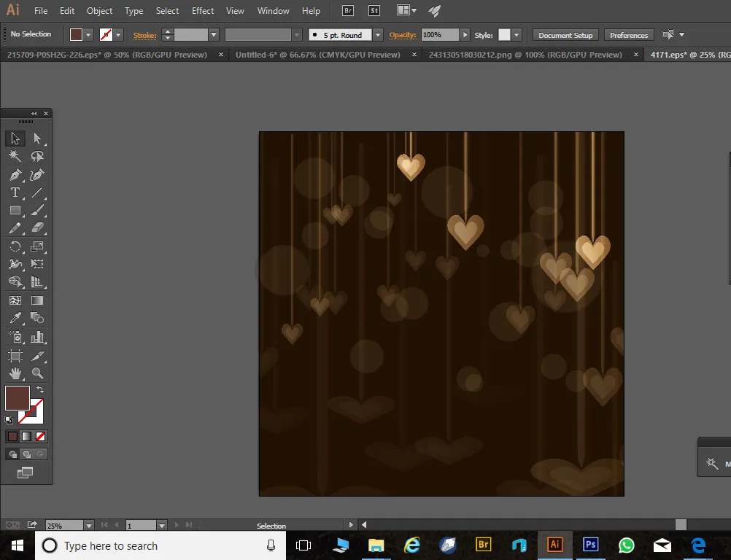The image size is (731, 560).
Task: Select the Column Graph tool
Action: [x=37, y=337]
